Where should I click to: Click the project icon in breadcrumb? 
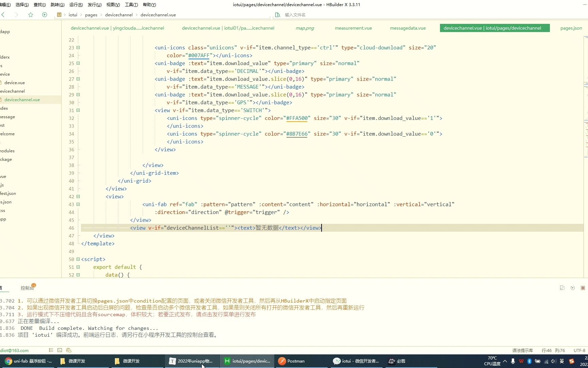tap(59, 15)
